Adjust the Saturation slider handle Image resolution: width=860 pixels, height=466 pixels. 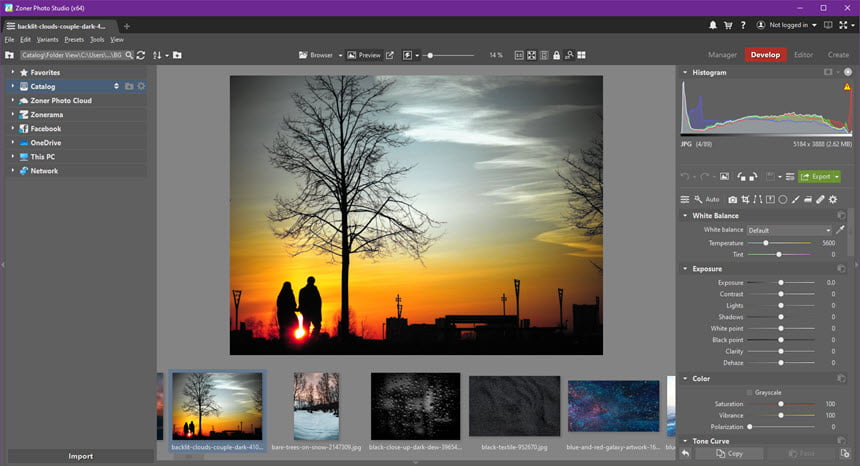tap(781, 404)
